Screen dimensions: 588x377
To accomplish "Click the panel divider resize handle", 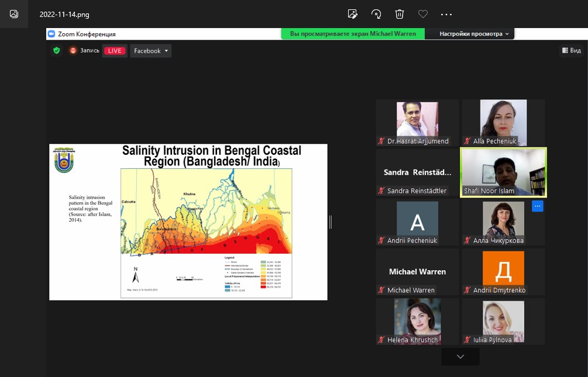I will pos(331,222).
